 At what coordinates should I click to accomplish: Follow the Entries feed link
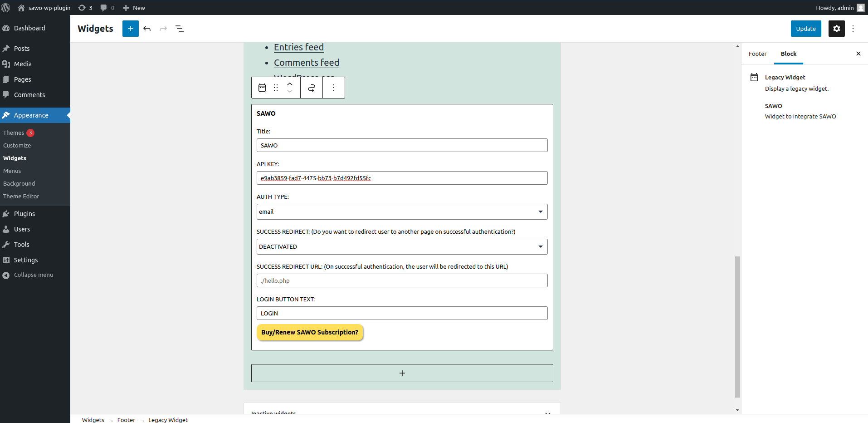[x=299, y=47]
